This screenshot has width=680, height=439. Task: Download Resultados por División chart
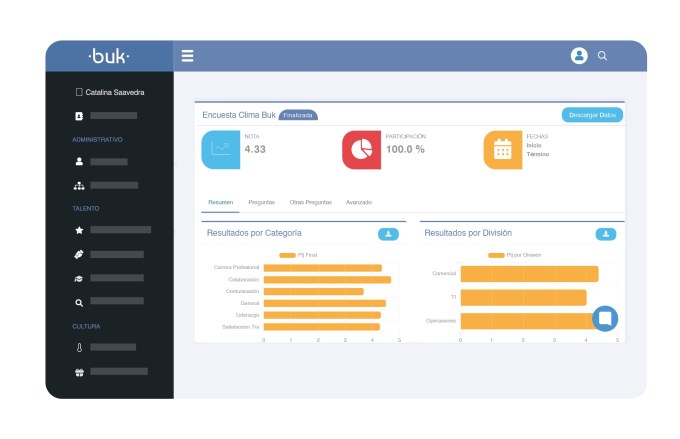tap(606, 234)
